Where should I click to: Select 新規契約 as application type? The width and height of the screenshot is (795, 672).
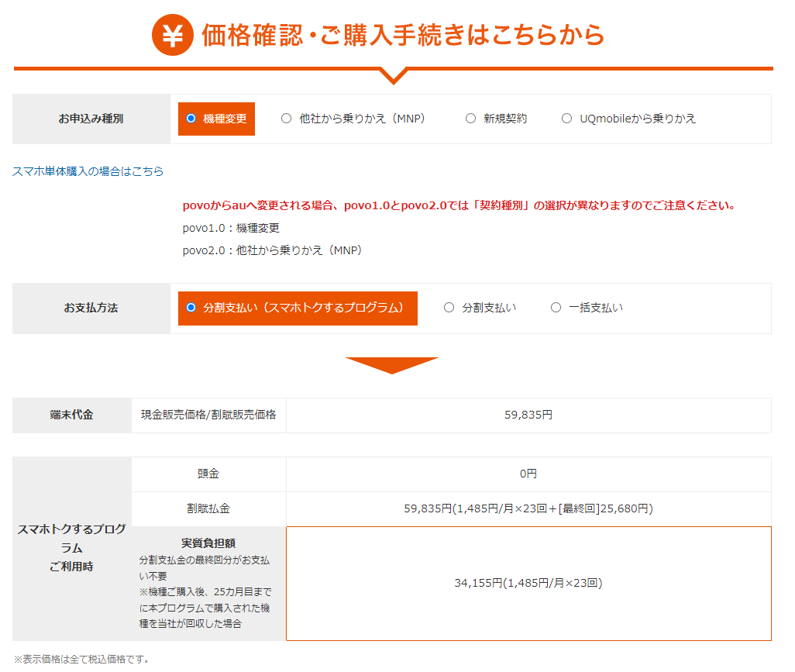point(470,119)
